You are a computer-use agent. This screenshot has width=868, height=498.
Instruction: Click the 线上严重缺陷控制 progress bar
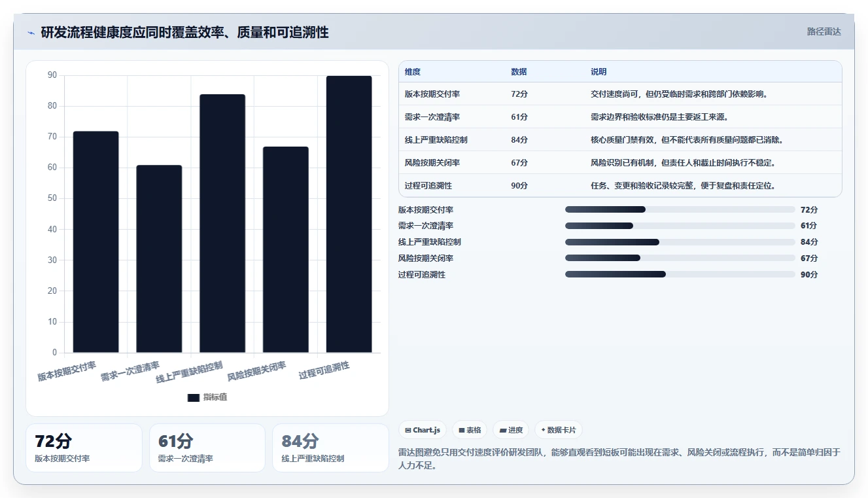tap(680, 242)
